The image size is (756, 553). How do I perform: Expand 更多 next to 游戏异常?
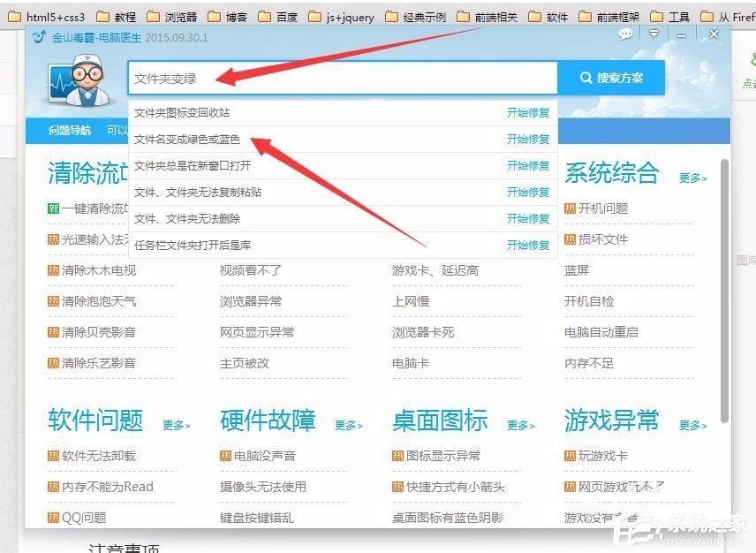(x=692, y=426)
